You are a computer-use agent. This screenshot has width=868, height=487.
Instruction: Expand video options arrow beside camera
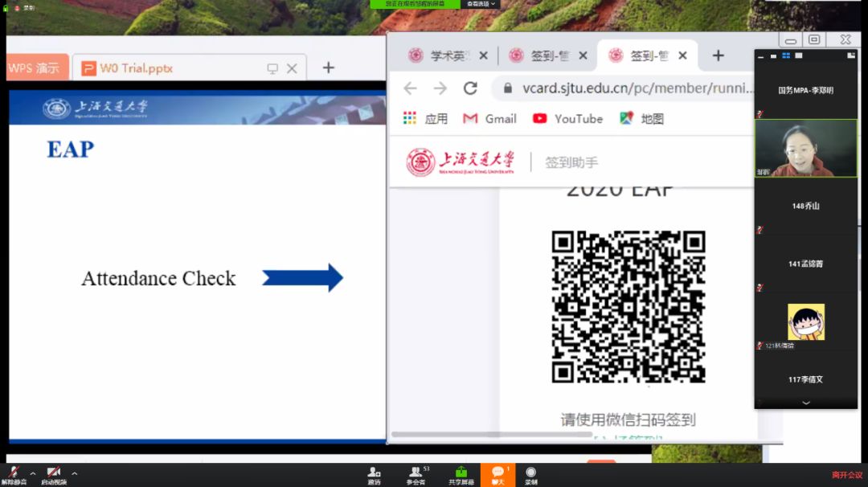75,473
